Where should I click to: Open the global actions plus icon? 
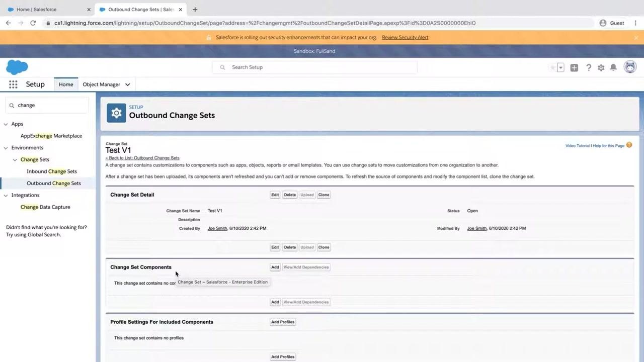[574, 67]
